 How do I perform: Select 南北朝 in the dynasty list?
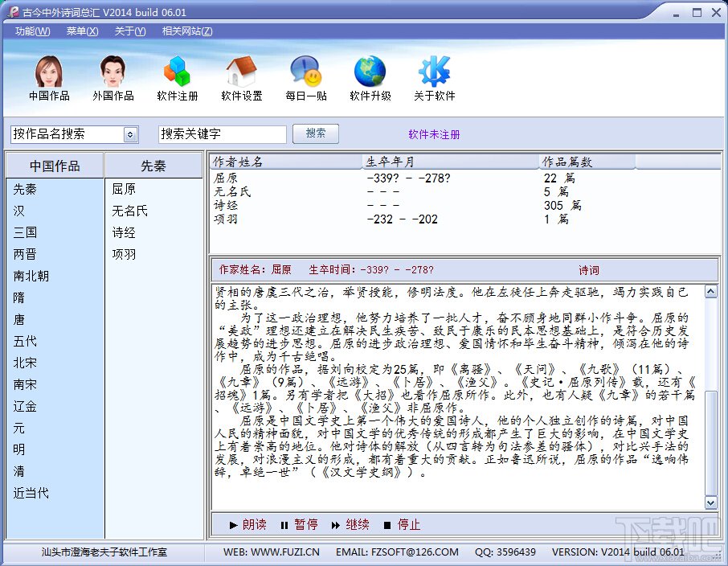point(31,276)
